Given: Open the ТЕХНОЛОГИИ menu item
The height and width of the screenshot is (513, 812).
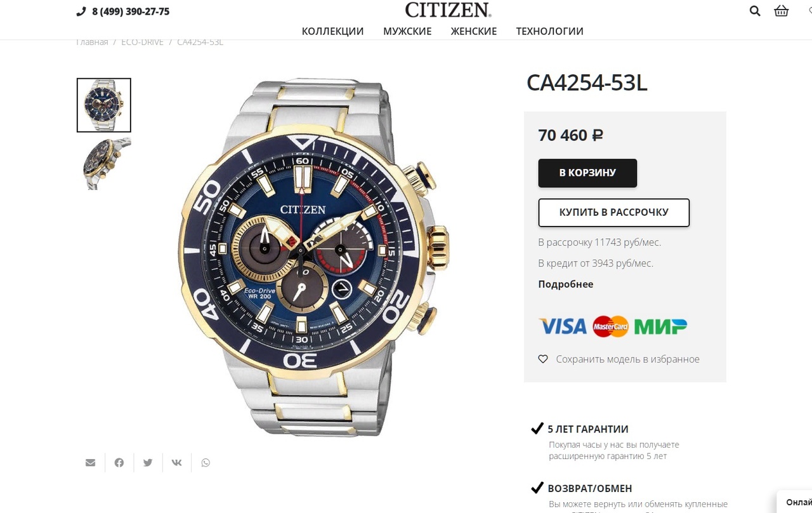Looking at the screenshot, I should (549, 31).
